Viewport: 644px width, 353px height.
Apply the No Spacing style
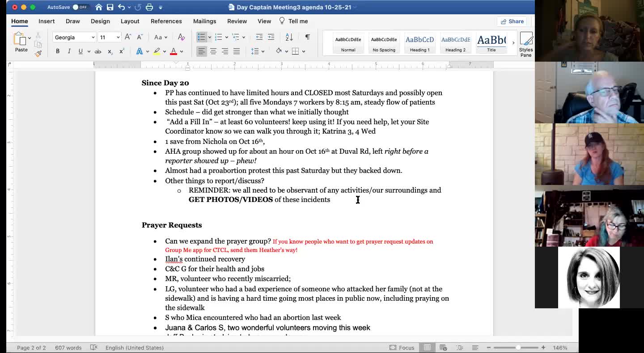click(x=384, y=43)
